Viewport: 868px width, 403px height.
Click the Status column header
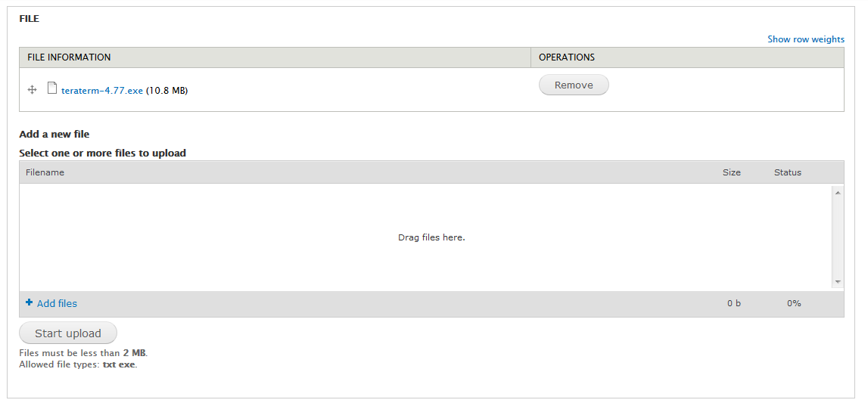pyautogui.click(x=788, y=172)
